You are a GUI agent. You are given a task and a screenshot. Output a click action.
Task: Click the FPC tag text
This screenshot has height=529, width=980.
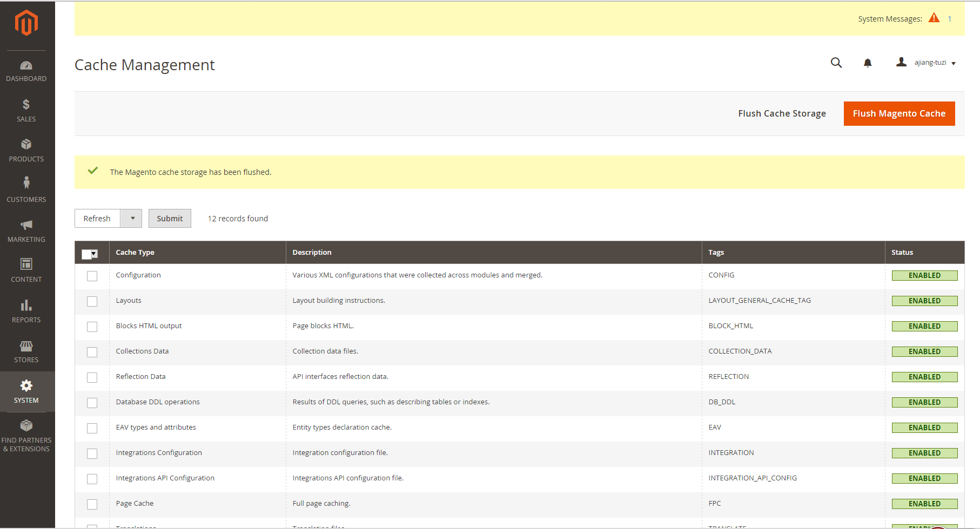coord(714,503)
